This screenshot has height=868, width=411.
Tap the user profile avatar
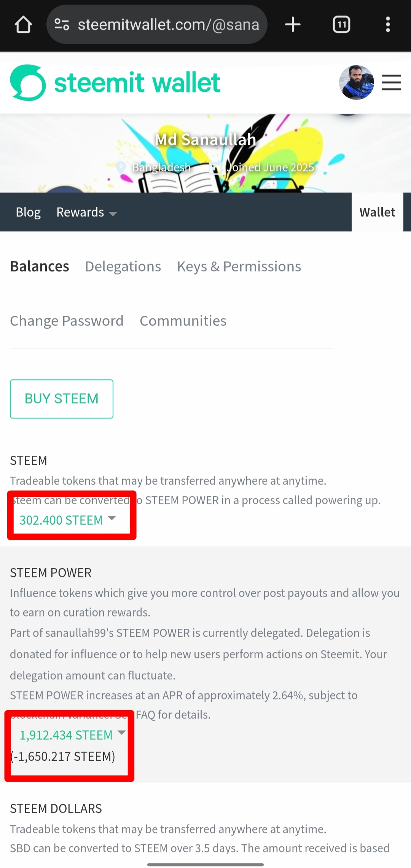click(x=356, y=83)
